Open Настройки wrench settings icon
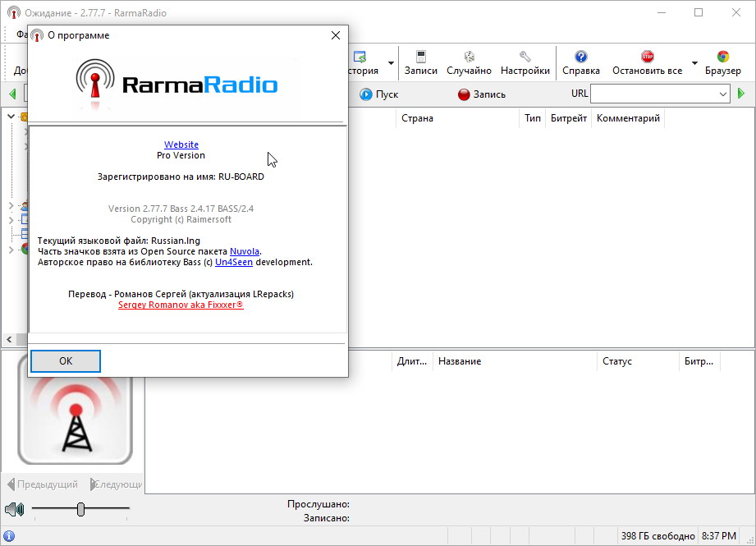This screenshot has width=756, height=546. (x=525, y=57)
